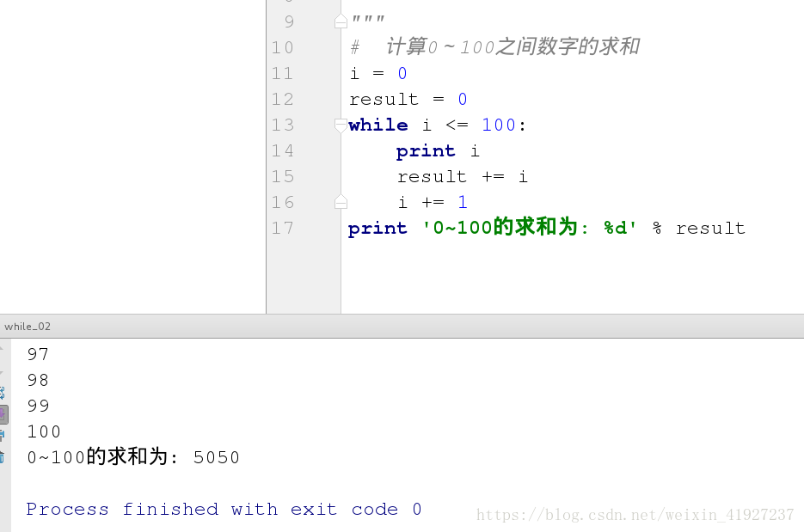Open the CSDN blog watermark link
Viewport: 804px width, 532px height.
634,515
